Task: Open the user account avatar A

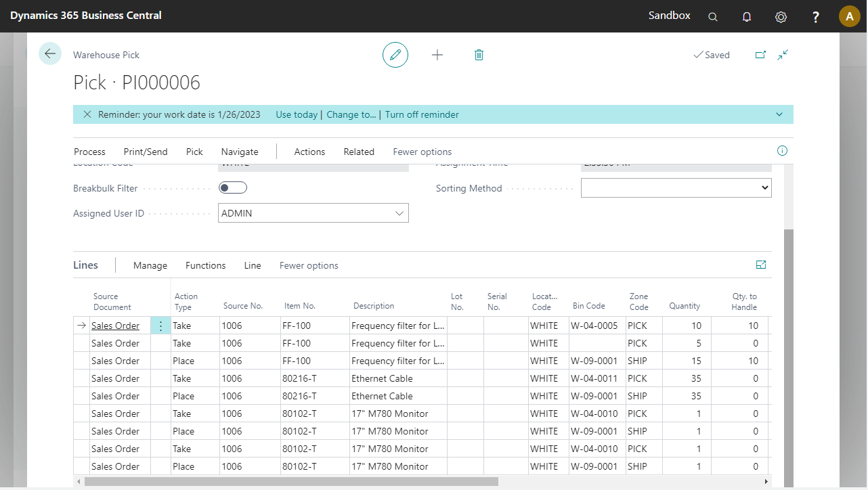Action: 849,16
